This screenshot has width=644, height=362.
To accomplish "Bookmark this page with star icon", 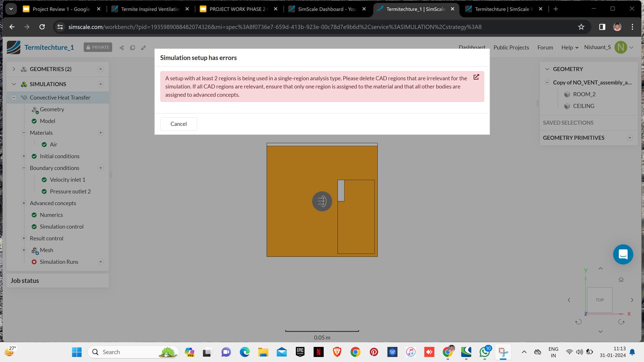I will click(x=581, y=27).
